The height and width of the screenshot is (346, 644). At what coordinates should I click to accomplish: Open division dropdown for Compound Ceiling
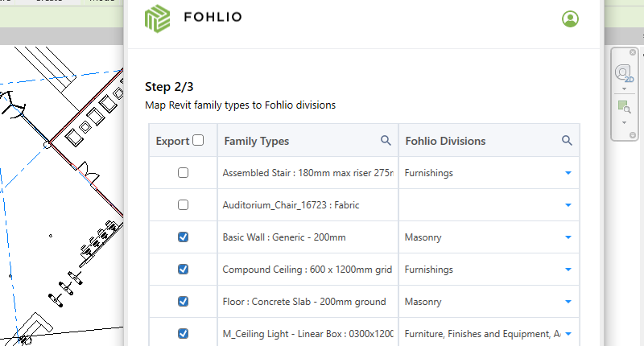point(568,270)
